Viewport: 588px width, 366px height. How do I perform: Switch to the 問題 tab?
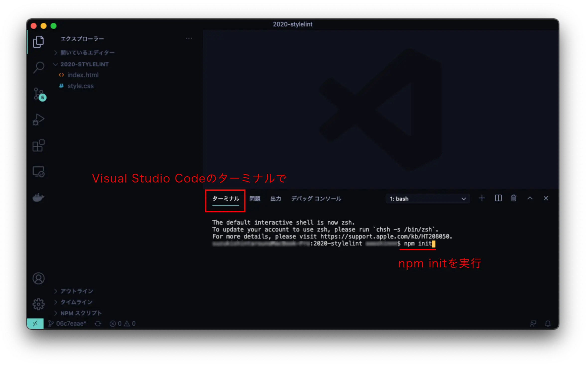coord(255,199)
